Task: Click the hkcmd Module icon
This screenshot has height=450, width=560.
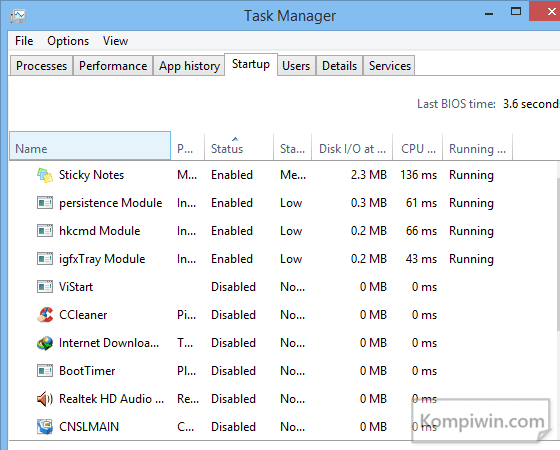Action: click(45, 231)
